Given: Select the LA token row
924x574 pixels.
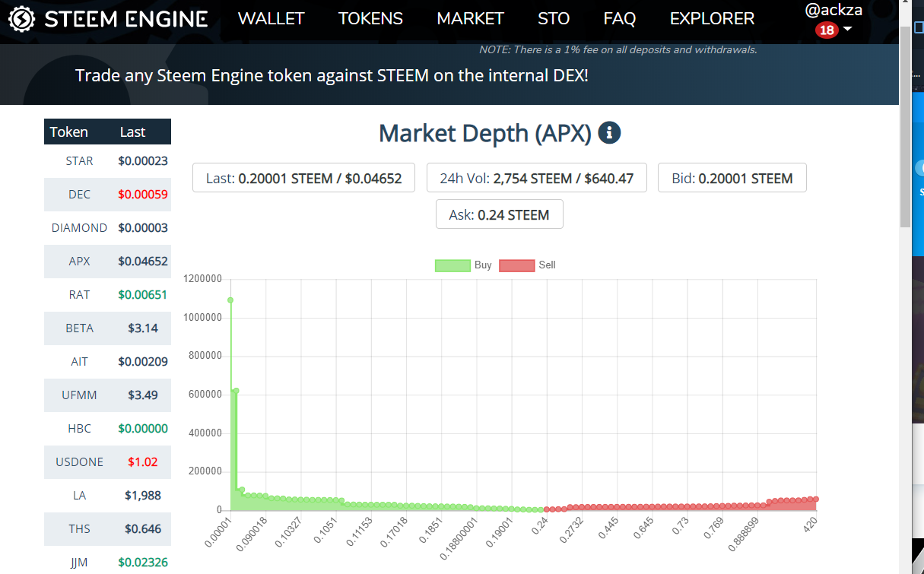Looking at the screenshot, I should click(107, 496).
